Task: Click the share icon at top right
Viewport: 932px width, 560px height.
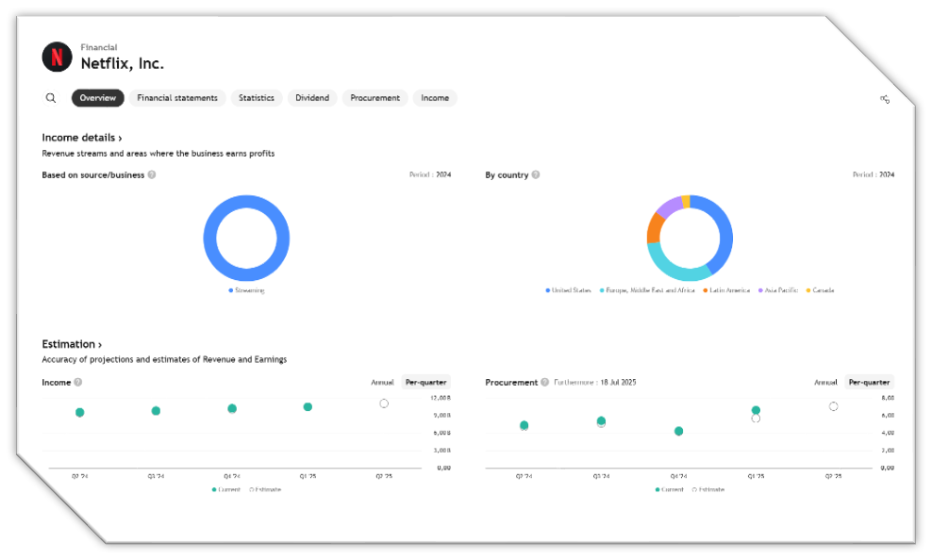Action: 885,99
